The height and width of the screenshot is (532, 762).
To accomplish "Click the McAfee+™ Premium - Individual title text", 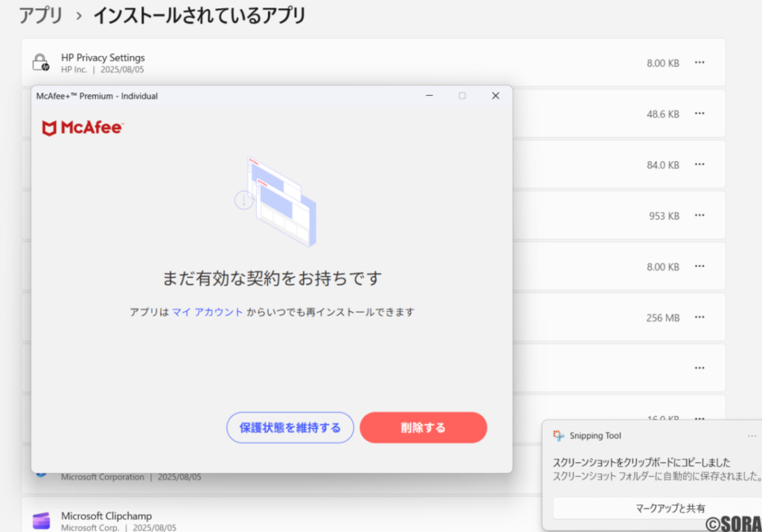I will [x=97, y=96].
